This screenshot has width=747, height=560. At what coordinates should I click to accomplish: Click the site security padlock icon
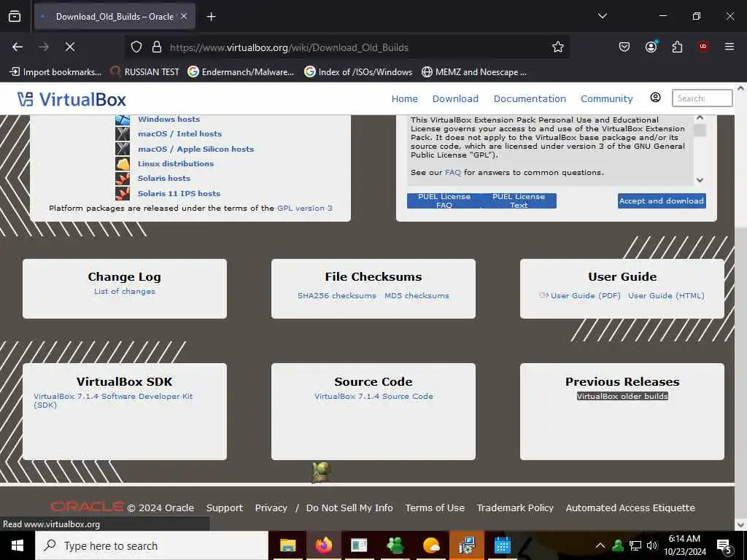point(157,47)
